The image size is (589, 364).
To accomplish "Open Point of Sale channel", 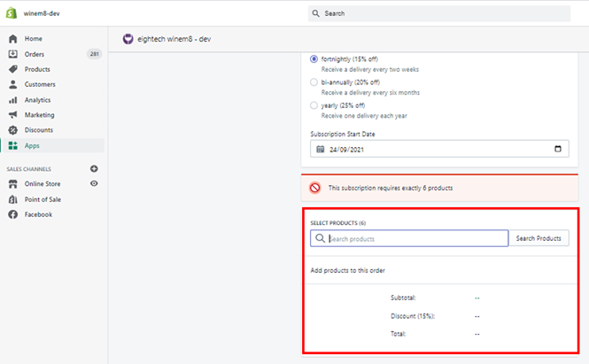I will pyautogui.click(x=43, y=199).
